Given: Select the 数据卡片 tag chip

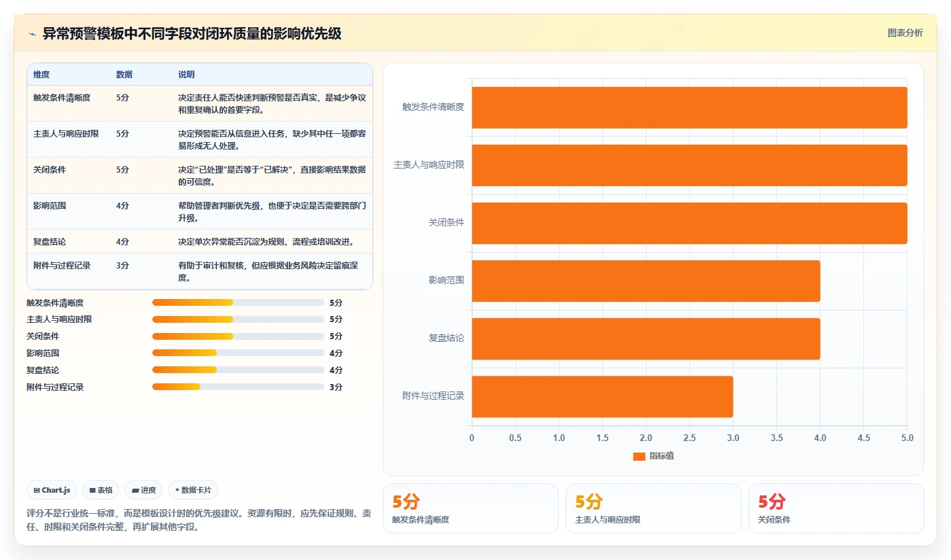Looking at the screenshot, I should point(193,490).
